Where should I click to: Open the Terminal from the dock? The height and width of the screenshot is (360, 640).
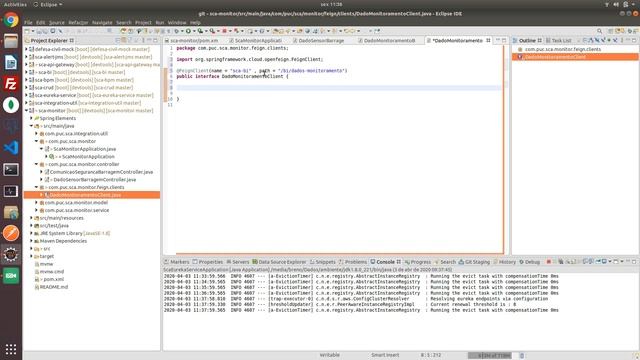[x=11, y=169]
